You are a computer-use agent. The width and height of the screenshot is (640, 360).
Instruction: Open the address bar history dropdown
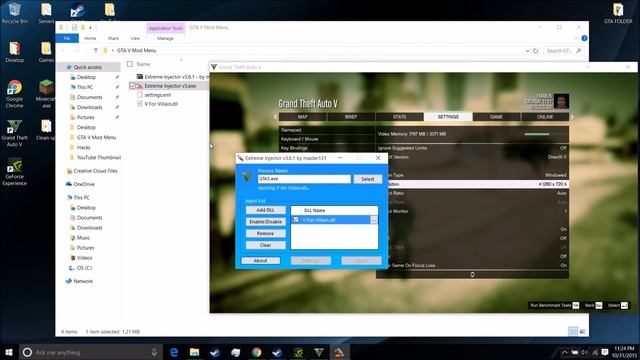pyautogui.click(x=527, y=51)
